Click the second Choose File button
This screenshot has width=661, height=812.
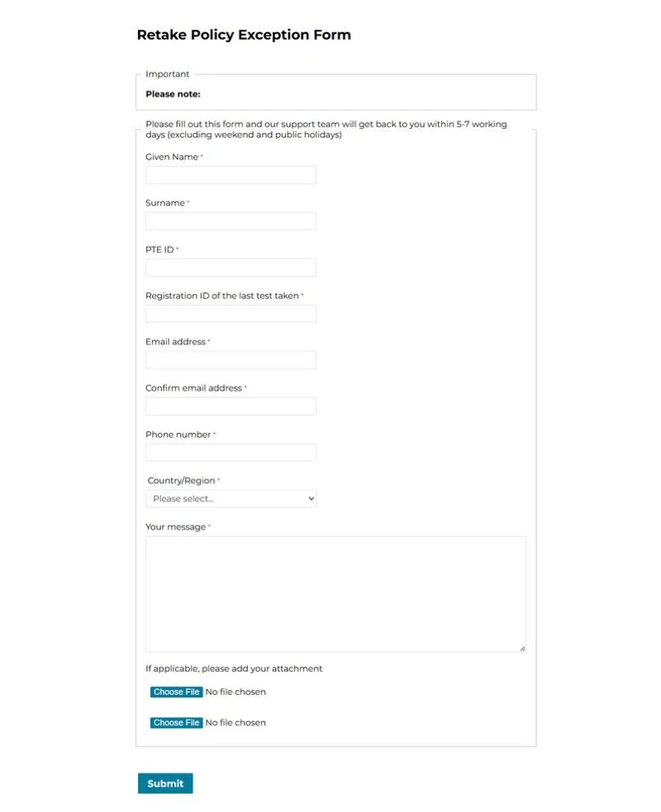tap(176, 722)
